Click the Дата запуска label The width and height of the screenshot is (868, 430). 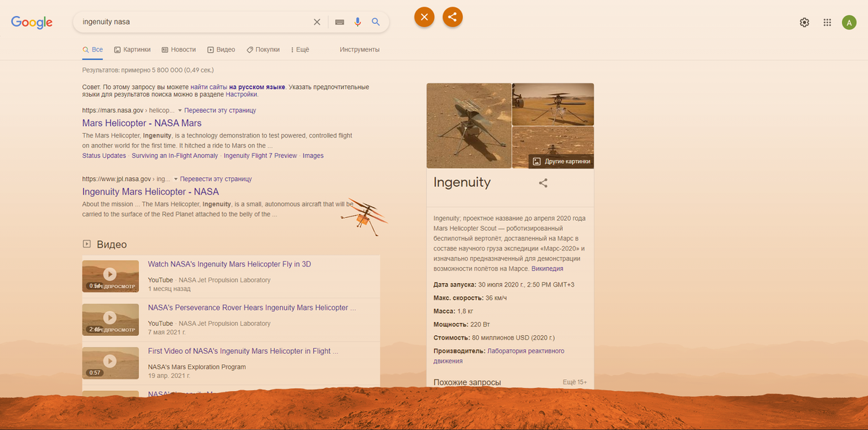(x=454, y=284)
